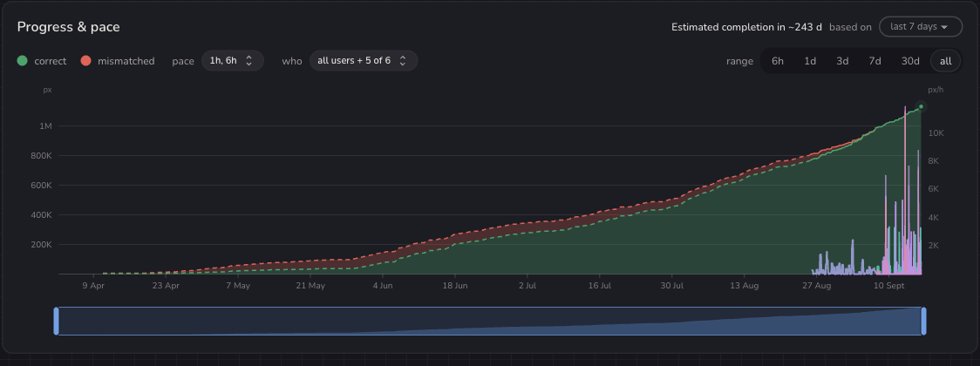Click the '23 Apr' axis label

[165, 286]
